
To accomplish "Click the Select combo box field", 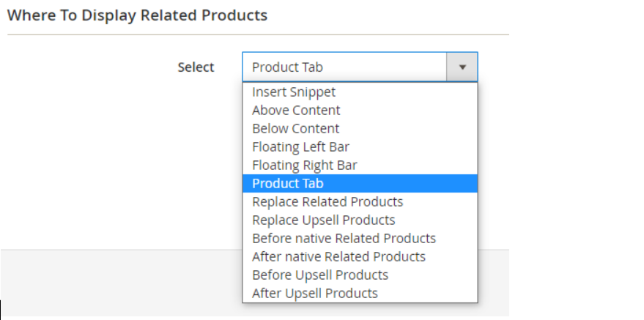I will 344,67.
